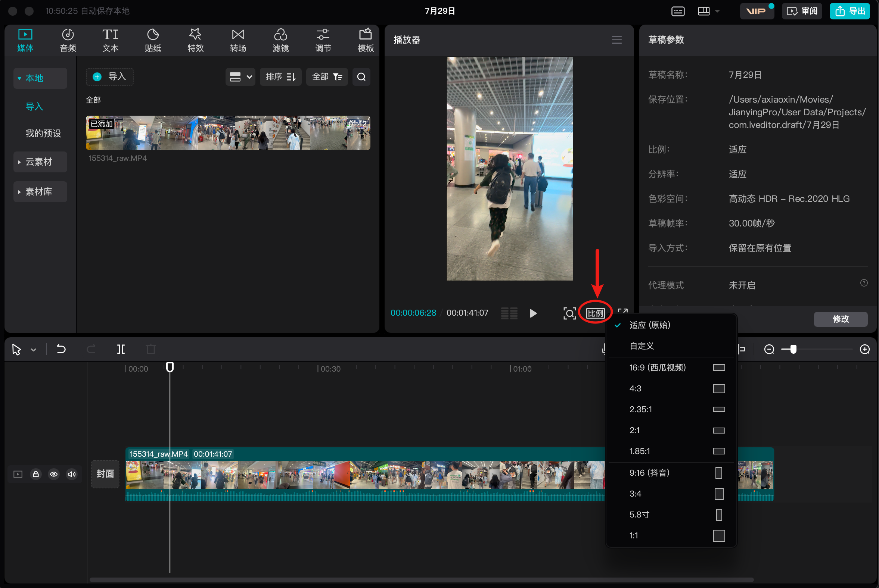
Task: Choose 自定义 custom ratio
Action: point(671,346)
